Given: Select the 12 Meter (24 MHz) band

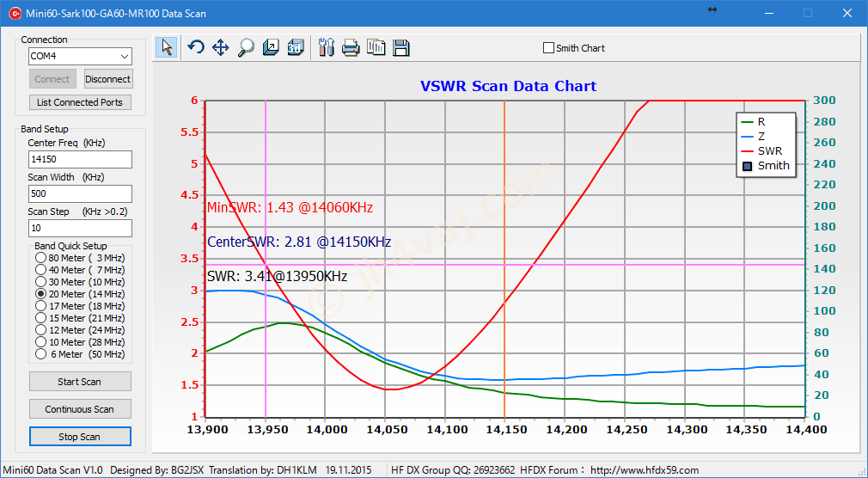Looking at the screenshot, I should [41, 330].
